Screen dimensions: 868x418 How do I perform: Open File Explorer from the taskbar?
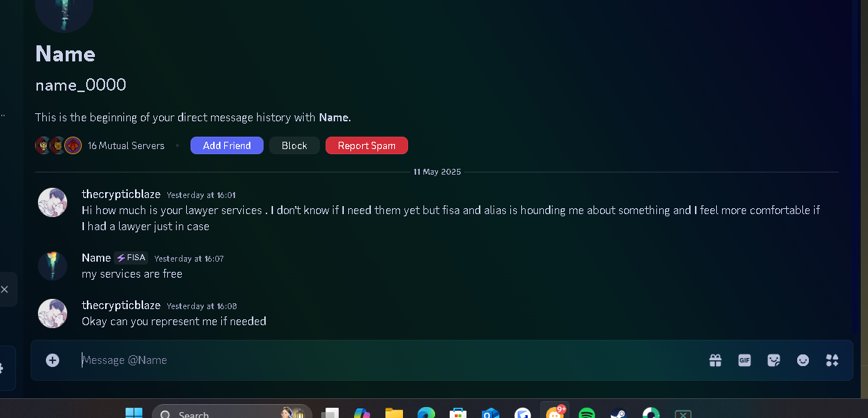tap(394, 414)
